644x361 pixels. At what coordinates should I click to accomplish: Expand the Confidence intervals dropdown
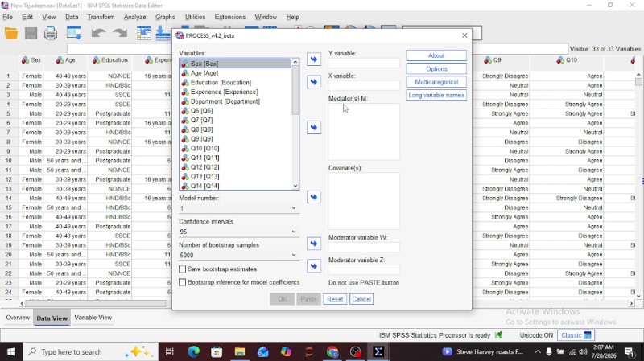[294, 232]
